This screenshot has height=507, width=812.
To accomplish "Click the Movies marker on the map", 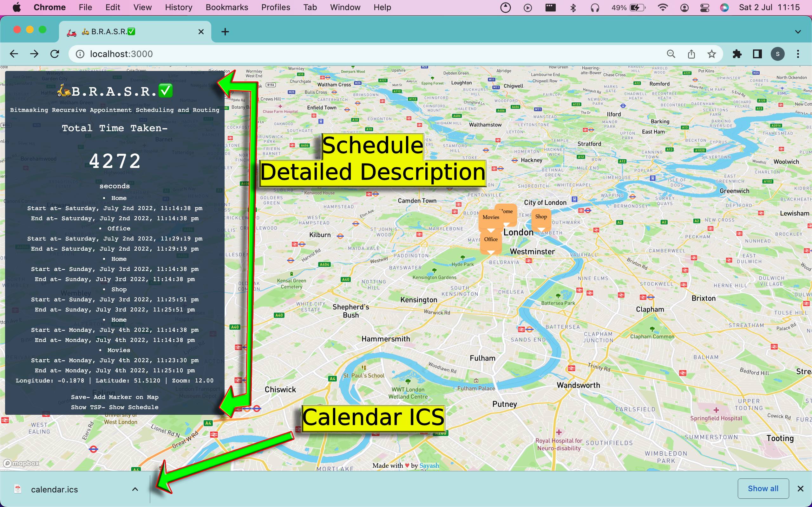I will click(491, 217).
